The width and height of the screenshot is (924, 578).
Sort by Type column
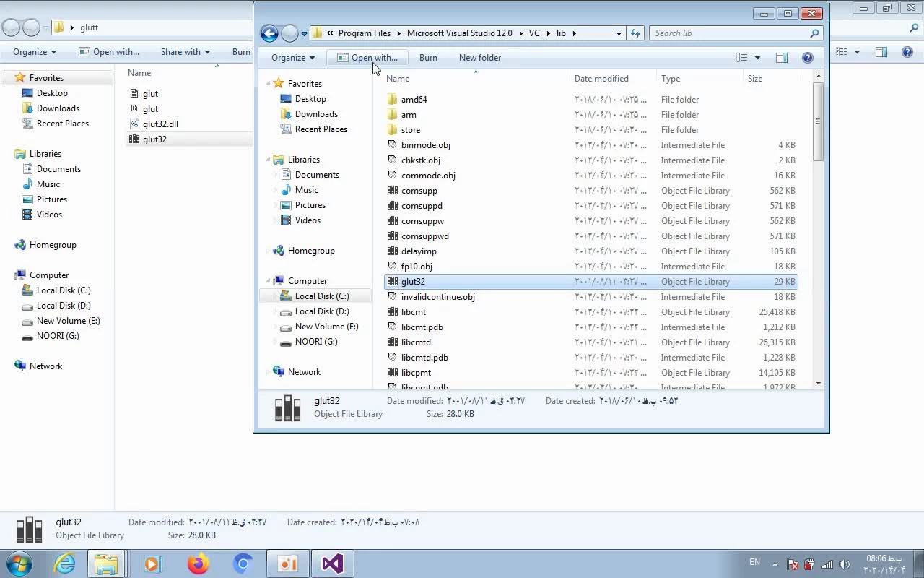pyautogui.click(x=671, y=79)
